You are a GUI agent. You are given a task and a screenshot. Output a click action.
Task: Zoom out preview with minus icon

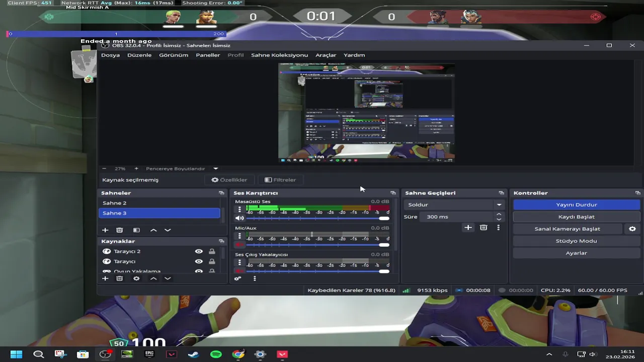coord(104,168)
